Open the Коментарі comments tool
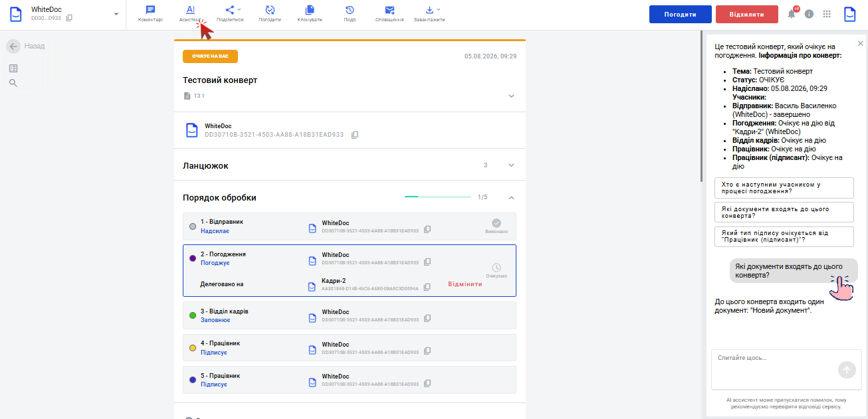The image size is (868, 419). (x=150, y=14)
